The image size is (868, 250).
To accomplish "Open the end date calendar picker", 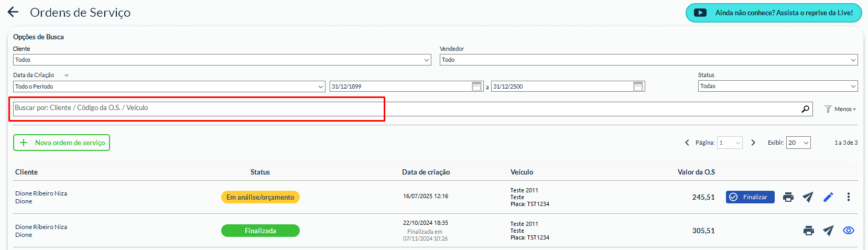I will point(638,86).
